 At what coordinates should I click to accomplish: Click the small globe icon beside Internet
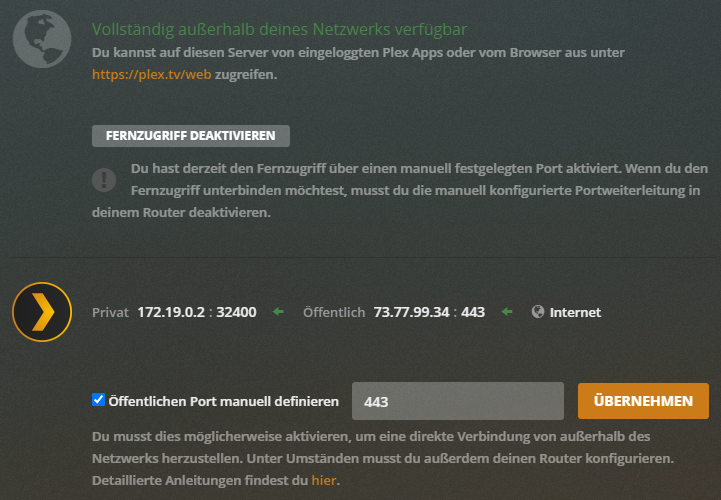pyautogui.click(x=538, y=312)
